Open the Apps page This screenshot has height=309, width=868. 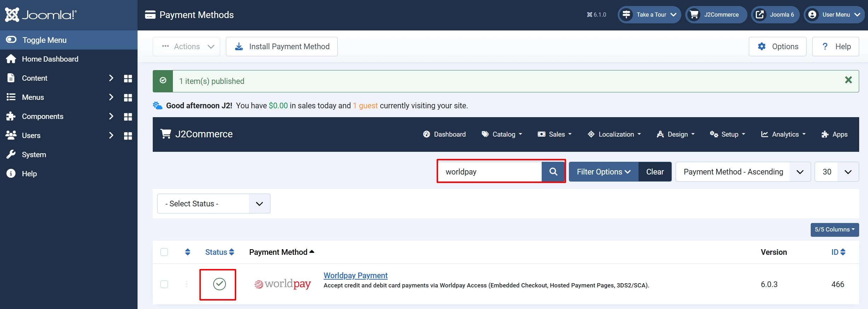834,134
